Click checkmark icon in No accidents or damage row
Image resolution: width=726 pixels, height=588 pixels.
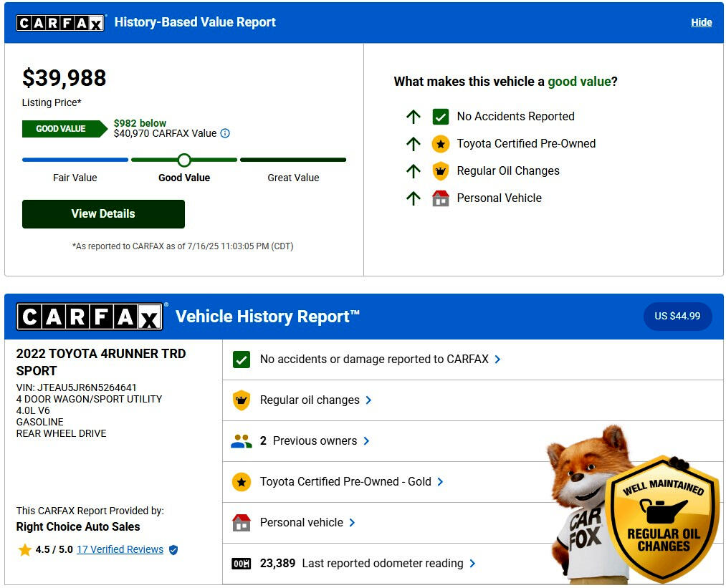(242, 360)
